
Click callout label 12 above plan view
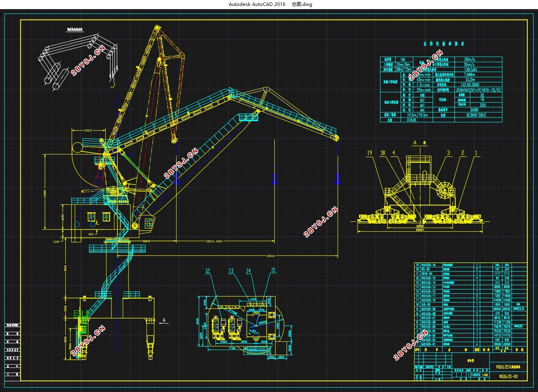(x=208, y=271)
